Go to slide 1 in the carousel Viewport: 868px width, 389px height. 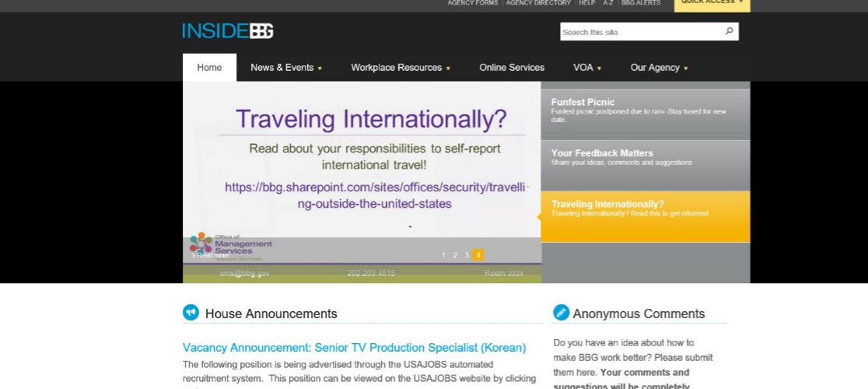(x=443, y=255)
